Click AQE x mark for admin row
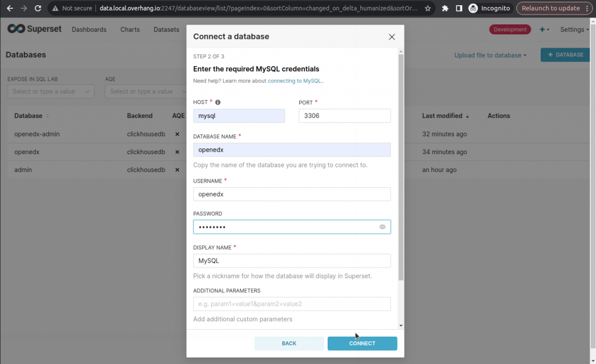596x364 pixels. click(x=177, y=170)
